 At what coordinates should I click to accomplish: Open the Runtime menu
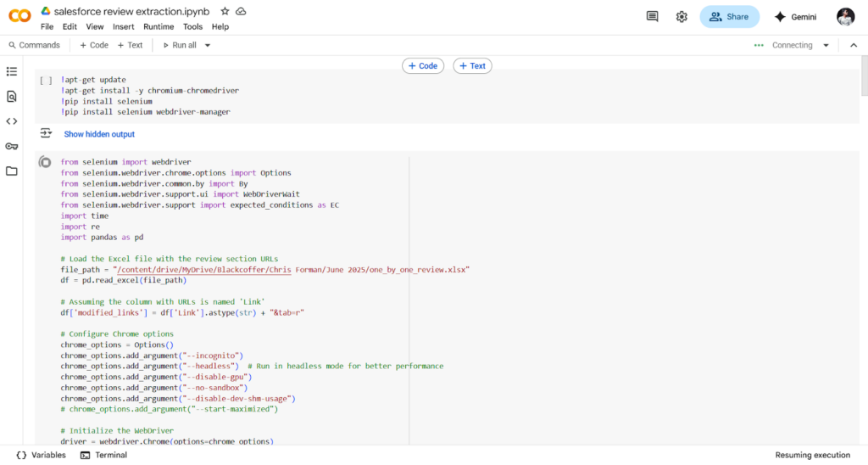coord(159,26)
